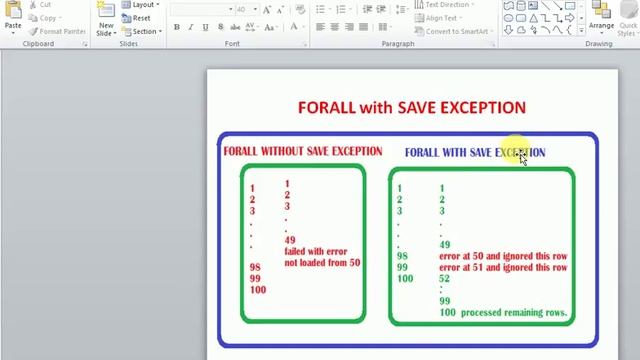This screenshot has height=360, width=640.
Task: Toggle Strikethrough abc formatting
Action: pos(235,27)
